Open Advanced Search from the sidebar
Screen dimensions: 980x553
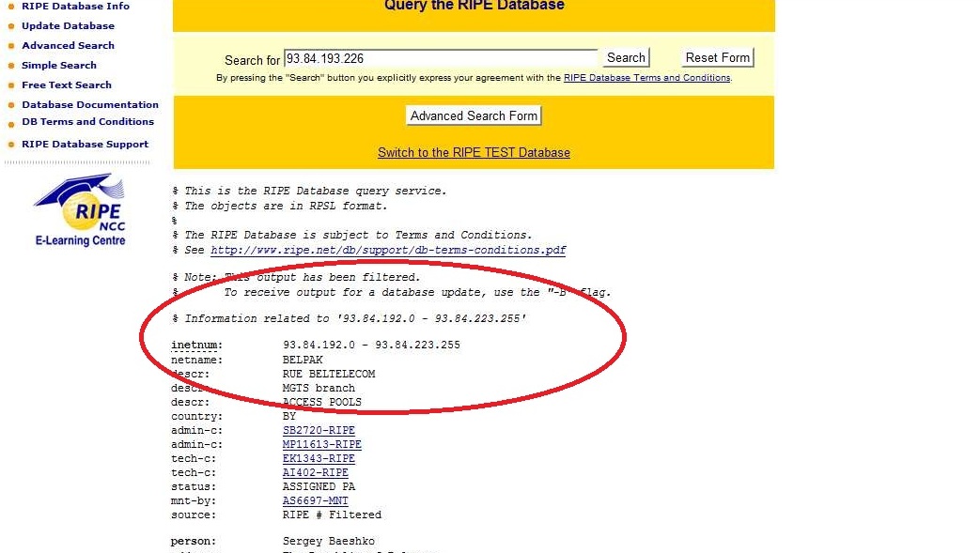(x=68, y=46)
